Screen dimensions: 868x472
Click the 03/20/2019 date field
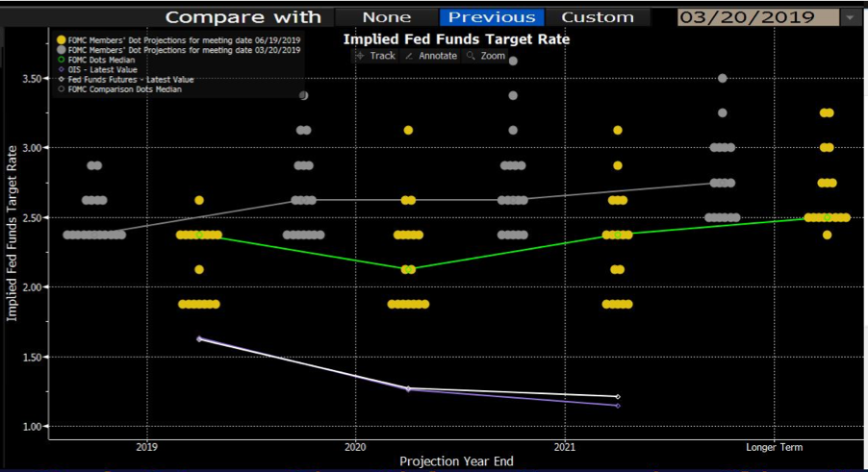758,17
